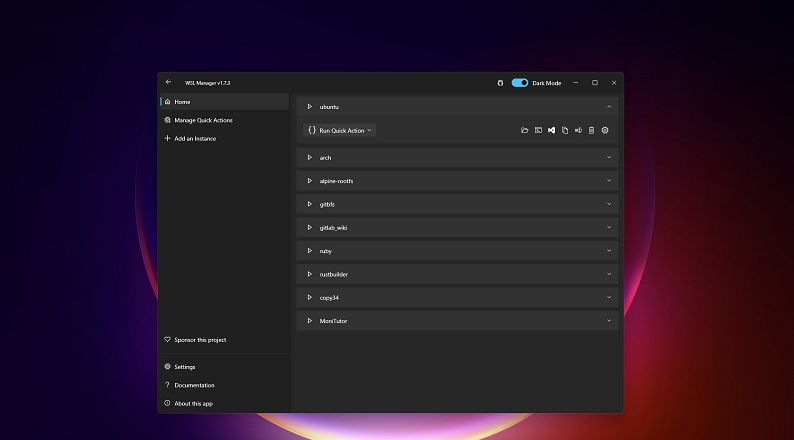This screenshot has height=440, width=794.
Task: Select Home in the sidebar
Action: (x=224, y=102)
